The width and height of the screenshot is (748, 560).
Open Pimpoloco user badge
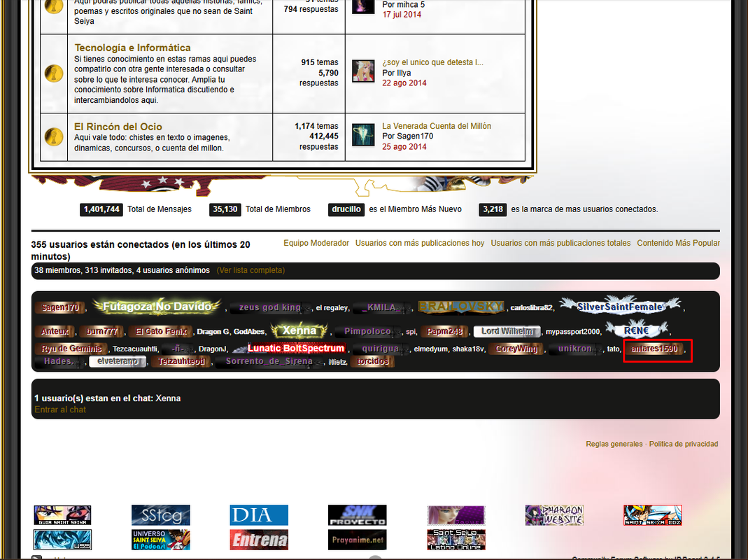[x=367, y=331]
